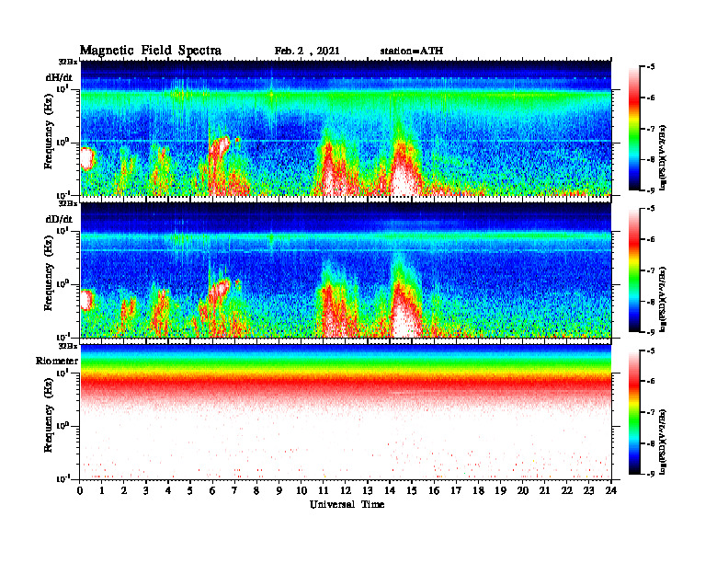Click the 'dD/dt' panel label

pos(59,219)
